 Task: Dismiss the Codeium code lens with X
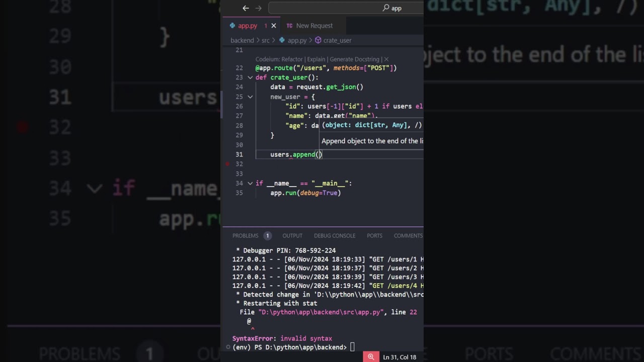click(386, 59)
